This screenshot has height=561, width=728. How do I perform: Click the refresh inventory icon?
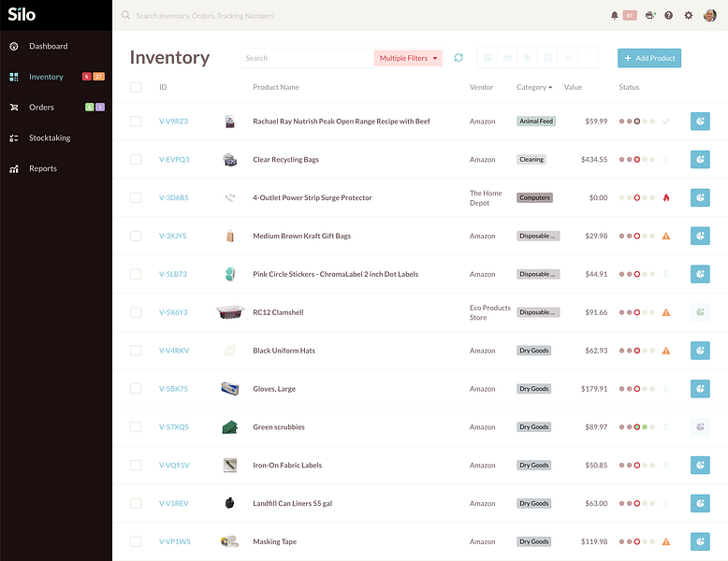[459, 58]
